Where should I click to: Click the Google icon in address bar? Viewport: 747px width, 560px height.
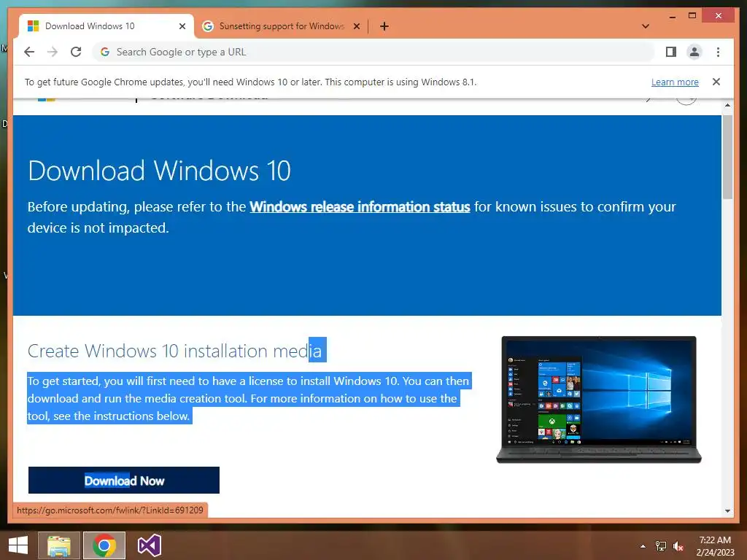[x=105, y=52]
